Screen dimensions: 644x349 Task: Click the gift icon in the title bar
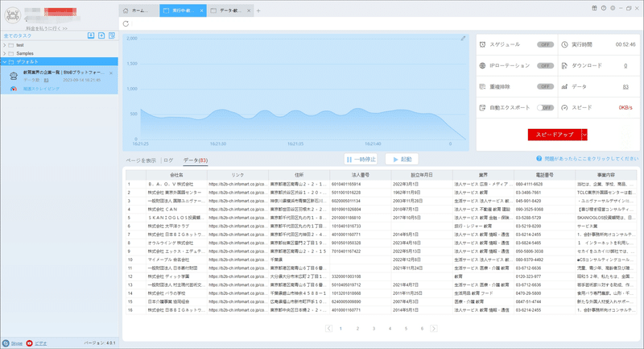click(594, 8)
